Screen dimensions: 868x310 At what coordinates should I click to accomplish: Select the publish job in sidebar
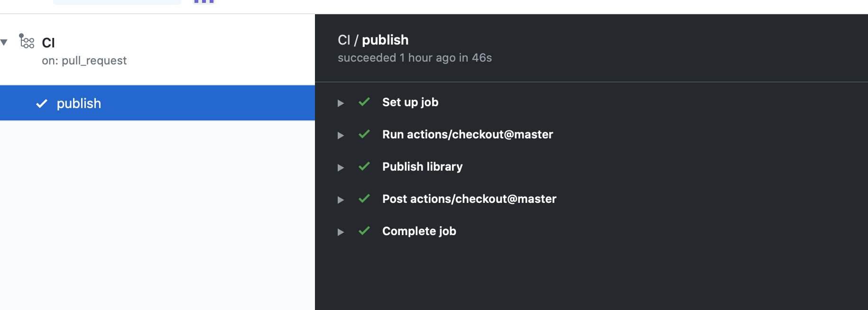157,103
